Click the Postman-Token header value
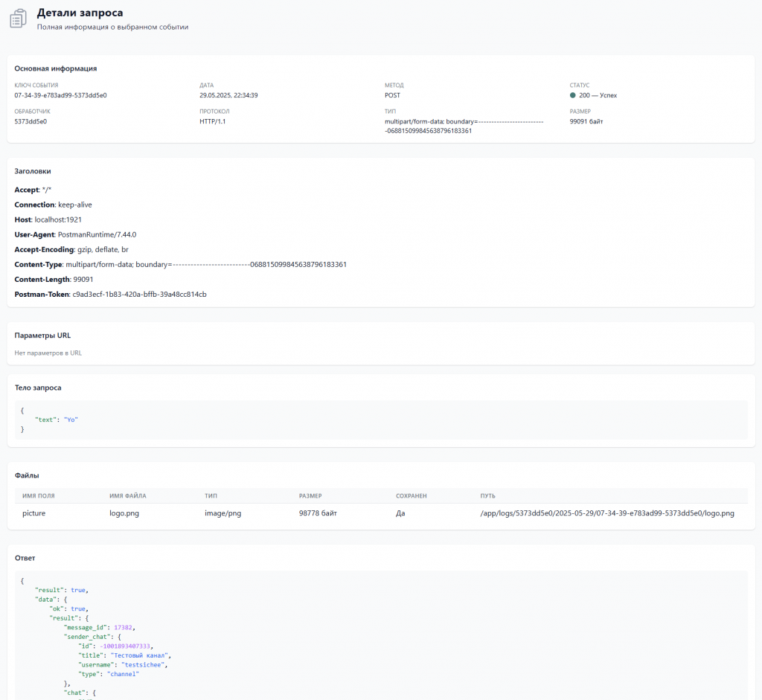This screenshot has width=762, height=700. click(x=139, y=295)
